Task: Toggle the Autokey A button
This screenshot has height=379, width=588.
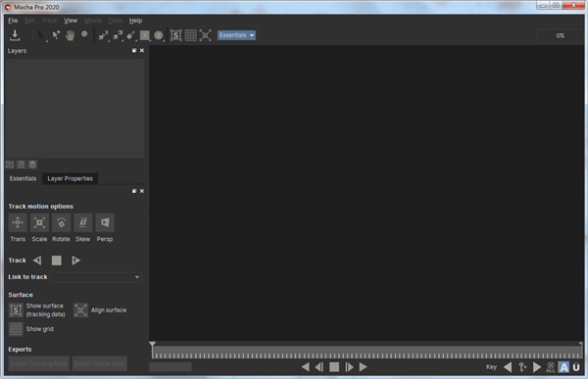Action: click(563, 367)
